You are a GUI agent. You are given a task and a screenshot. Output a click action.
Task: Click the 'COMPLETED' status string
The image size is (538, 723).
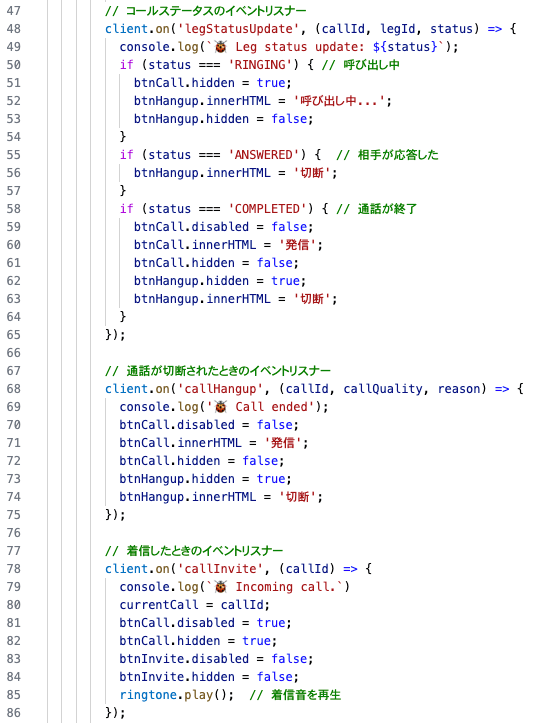[267, 208]
